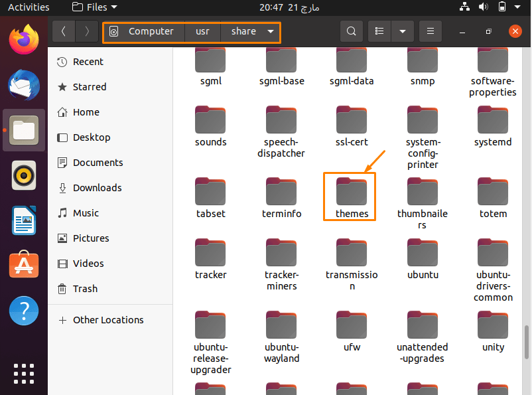Select the Starred sidebar entry
532x395 pixels.
point(88,86)
